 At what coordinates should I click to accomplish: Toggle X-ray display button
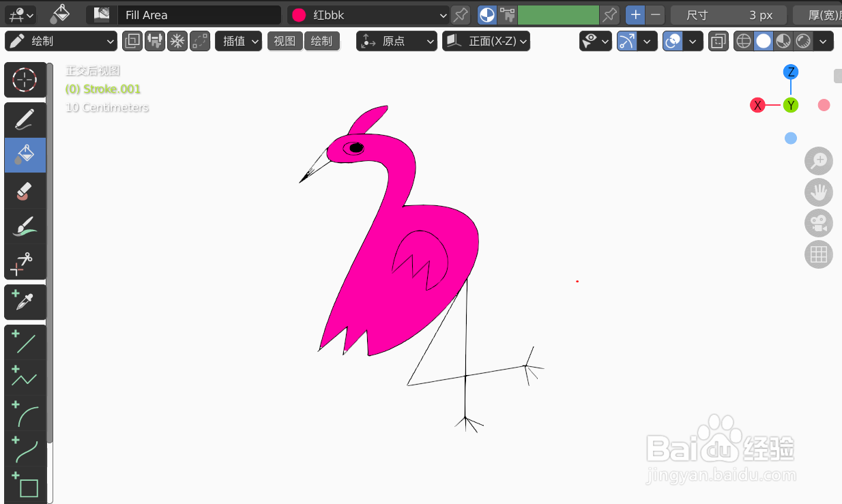pyautogui.click(x=718, y=42)
